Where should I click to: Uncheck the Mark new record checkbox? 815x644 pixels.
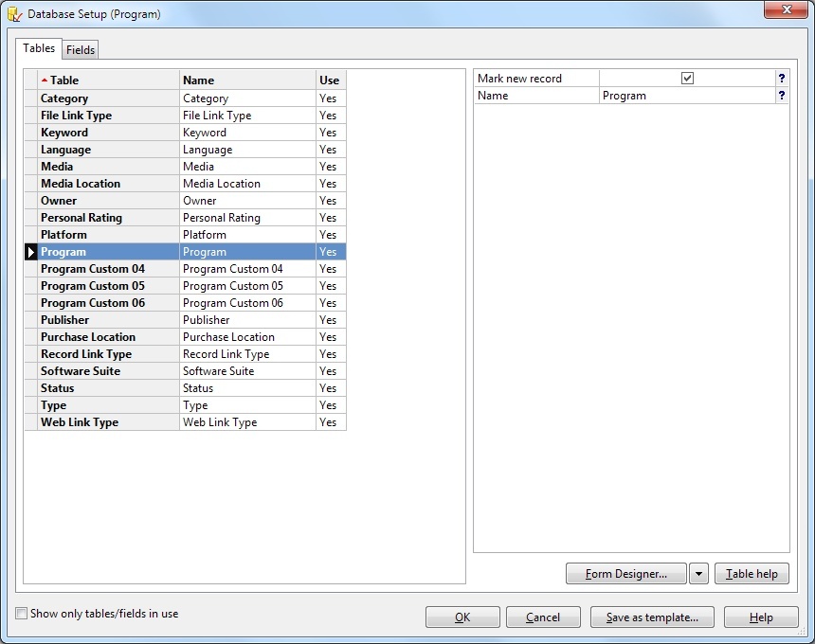click(688, 79)
